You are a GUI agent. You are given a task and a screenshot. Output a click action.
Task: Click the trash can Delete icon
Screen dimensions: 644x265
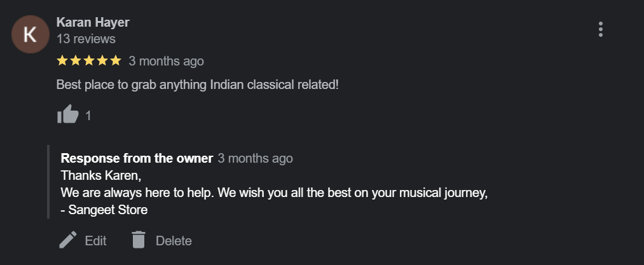[139, 240]
